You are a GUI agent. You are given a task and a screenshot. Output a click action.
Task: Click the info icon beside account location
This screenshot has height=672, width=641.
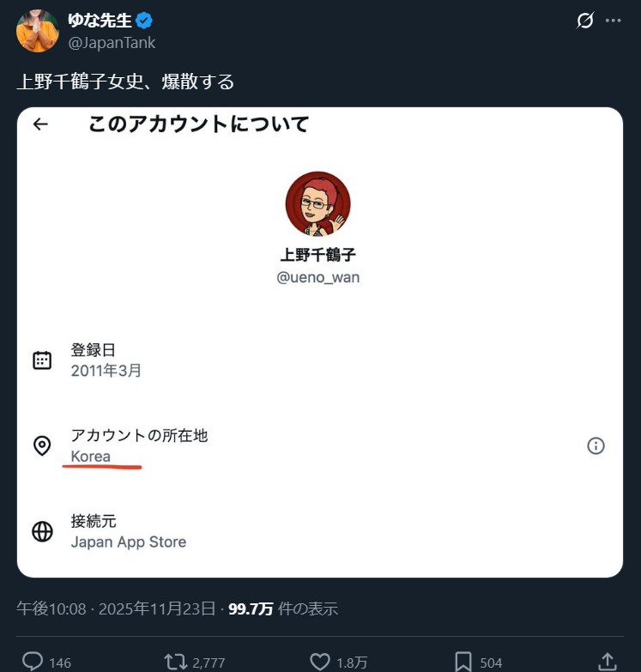pos(596,445)
